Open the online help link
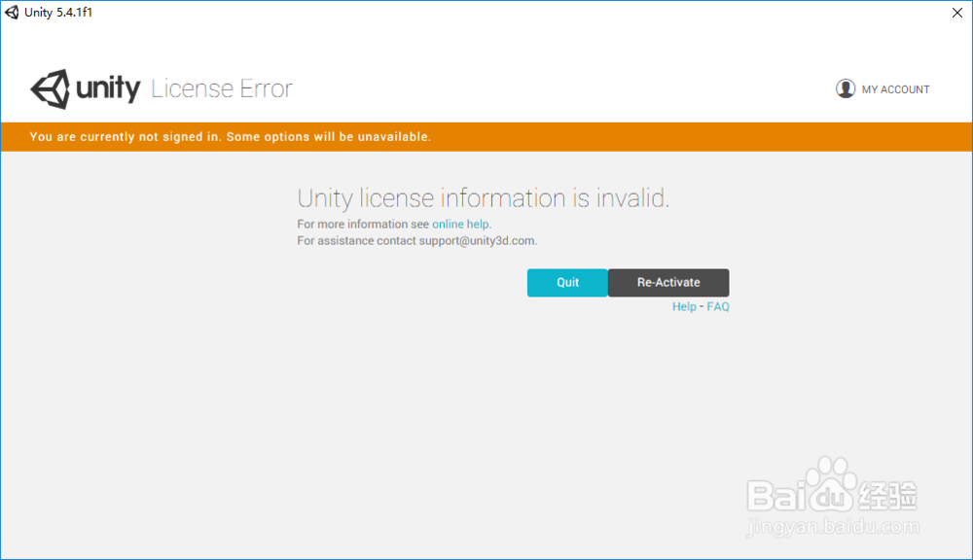 click(x=460, y=224)
